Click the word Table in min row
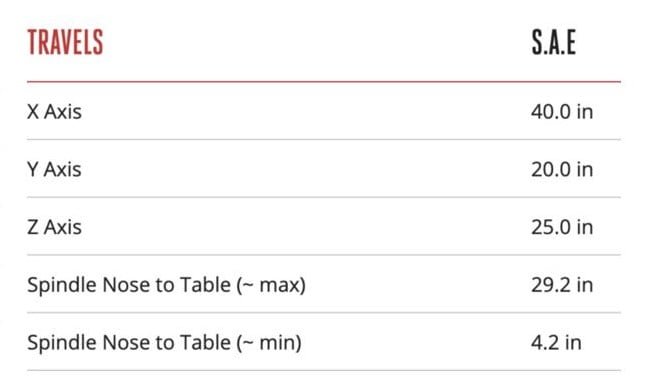This screenshot has height=392, width=651. tap(205, 343)
